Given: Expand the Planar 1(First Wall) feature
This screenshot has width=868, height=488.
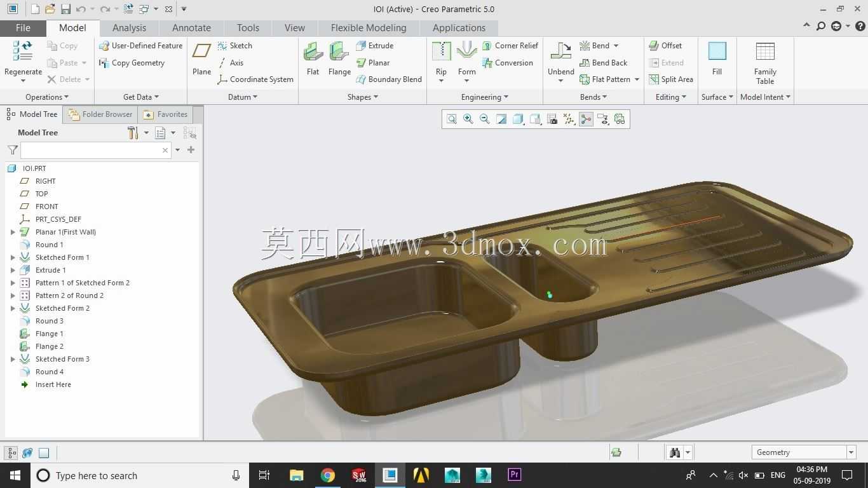Looking at the screenshot, I should coord(13,232).
